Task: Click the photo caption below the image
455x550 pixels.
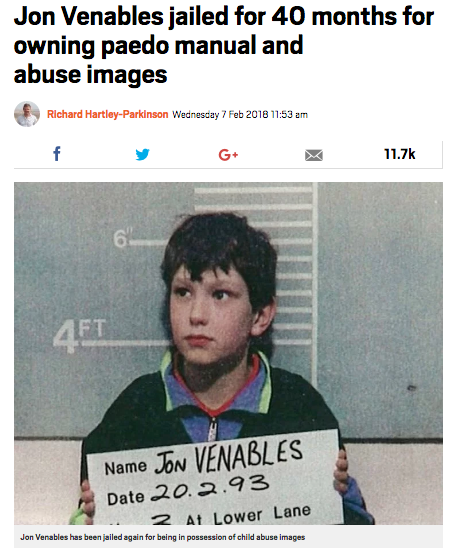Action: point(163,537)
